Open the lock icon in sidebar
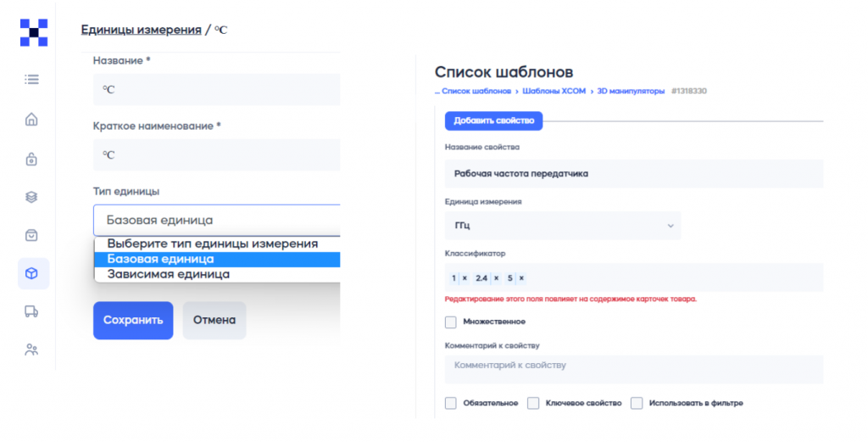Image resolution: width=868 pixels, height=442 pixels. pos(32,159)
